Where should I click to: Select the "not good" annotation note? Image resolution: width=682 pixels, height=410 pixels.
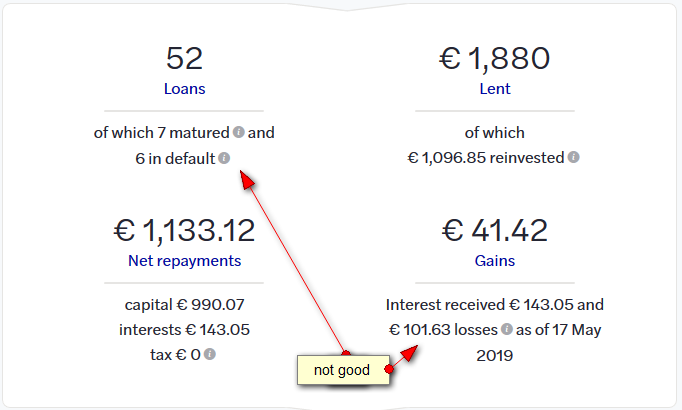coord(343,370)
